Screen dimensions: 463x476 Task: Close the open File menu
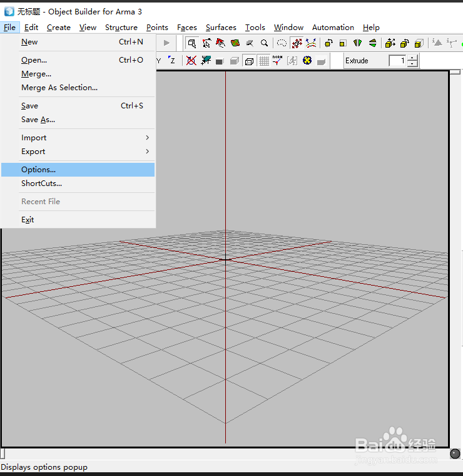[10, 28]
